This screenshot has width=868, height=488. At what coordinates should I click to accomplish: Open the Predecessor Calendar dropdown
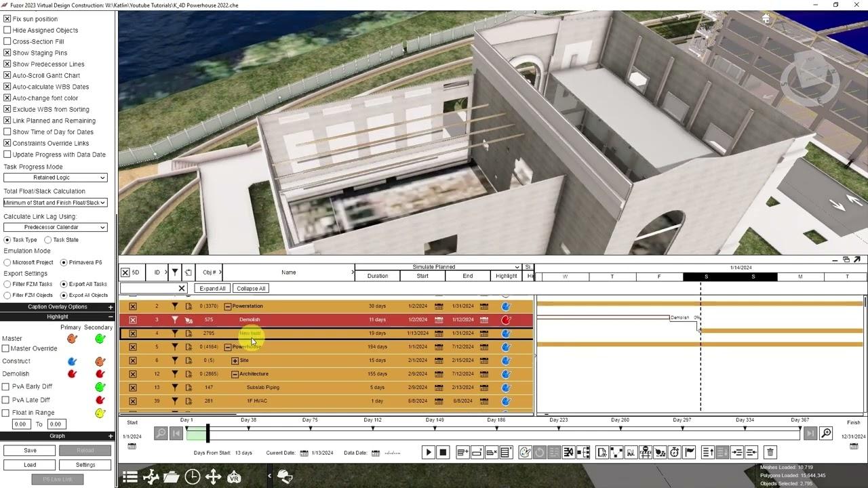coord(56,227)
